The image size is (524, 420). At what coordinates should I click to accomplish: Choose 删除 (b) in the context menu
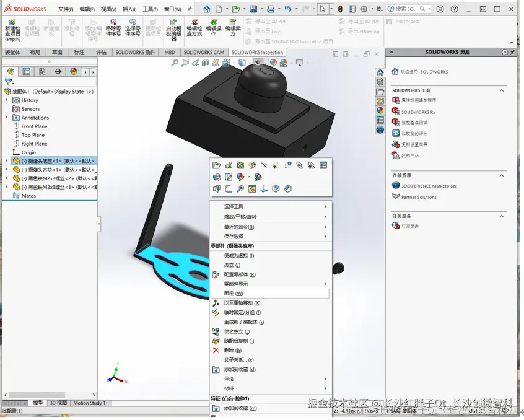270,350
